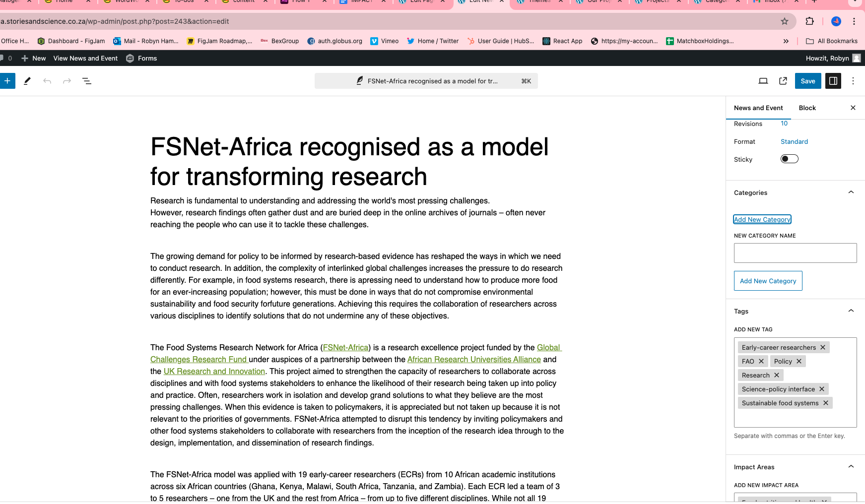Toggle the Sticky switch
865x504 pixels.
(x=789, y=159)
